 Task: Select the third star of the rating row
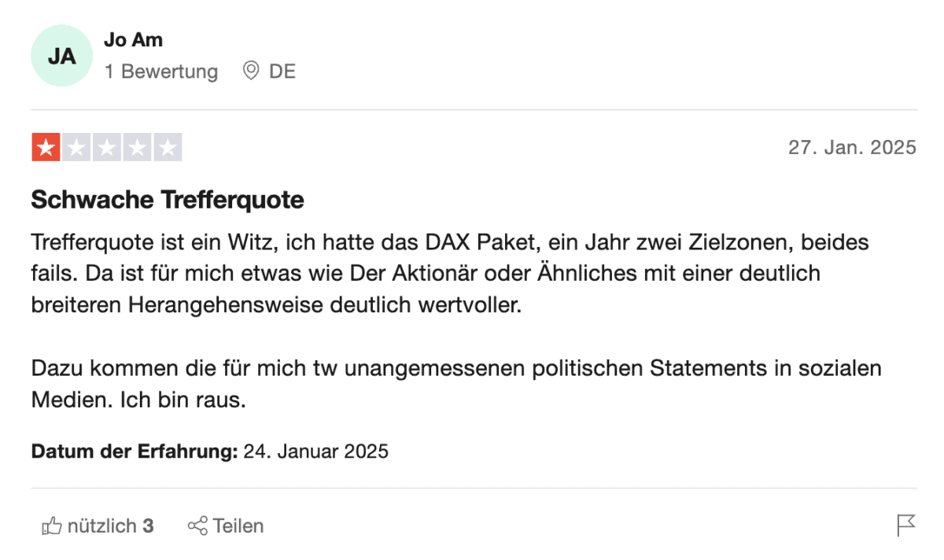107,146
